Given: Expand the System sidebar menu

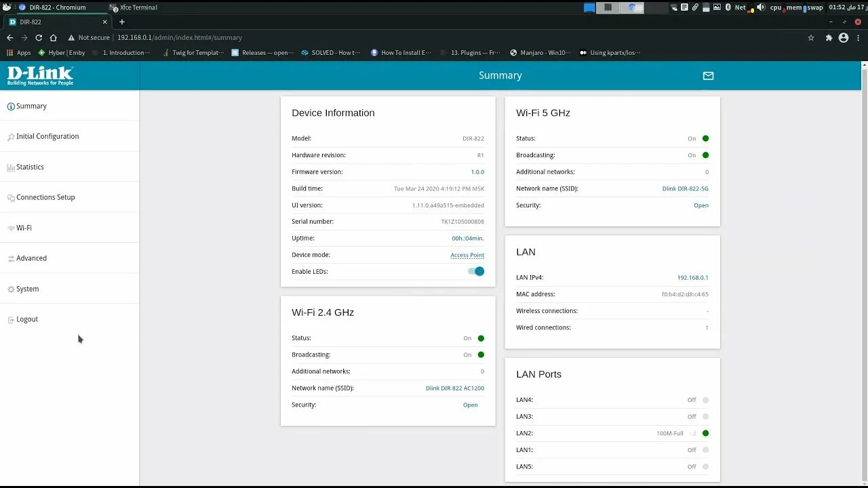Looking at the screenshot, I should [x=69, y=289].
